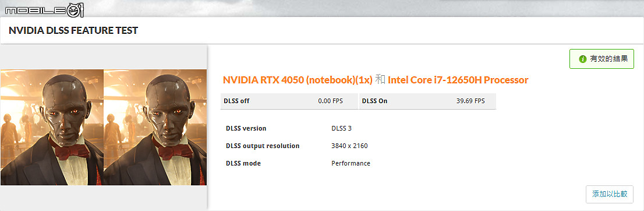Click the green info icon beside 有效的結果

[582, 59]
